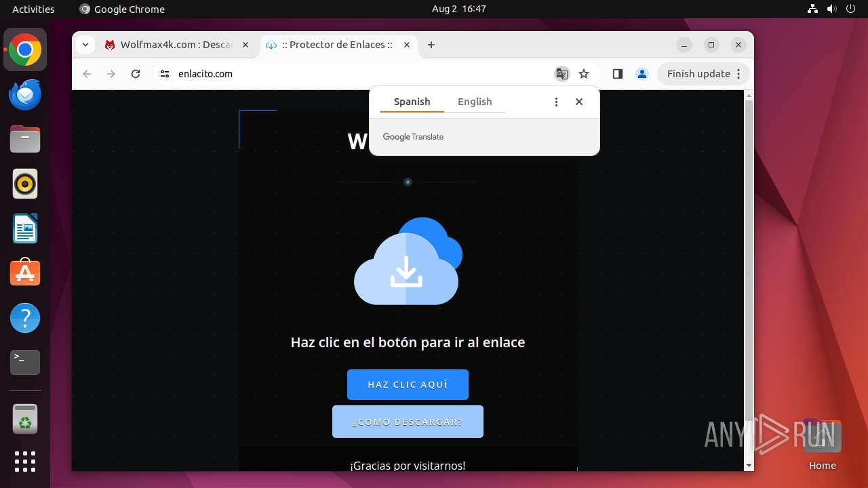Screen dimensions: 868x488
Task: View site information for enlacito.com
Action: pos(164,74)
